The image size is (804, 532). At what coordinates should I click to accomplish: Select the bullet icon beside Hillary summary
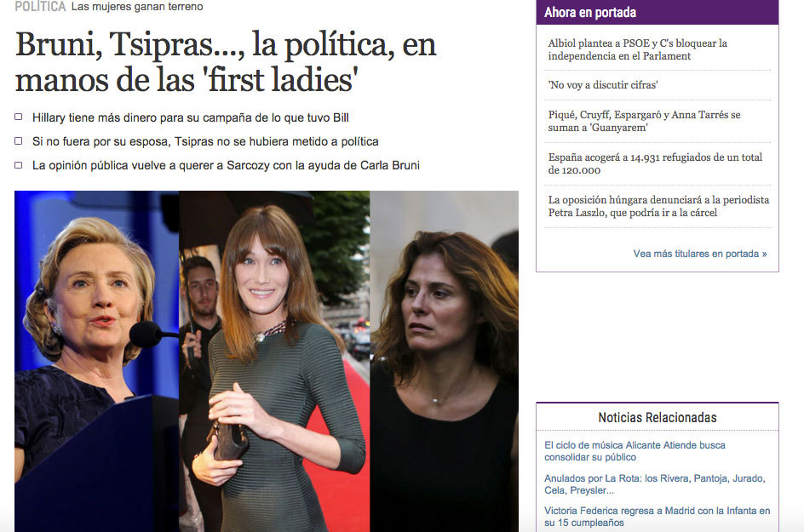point(19,117)
